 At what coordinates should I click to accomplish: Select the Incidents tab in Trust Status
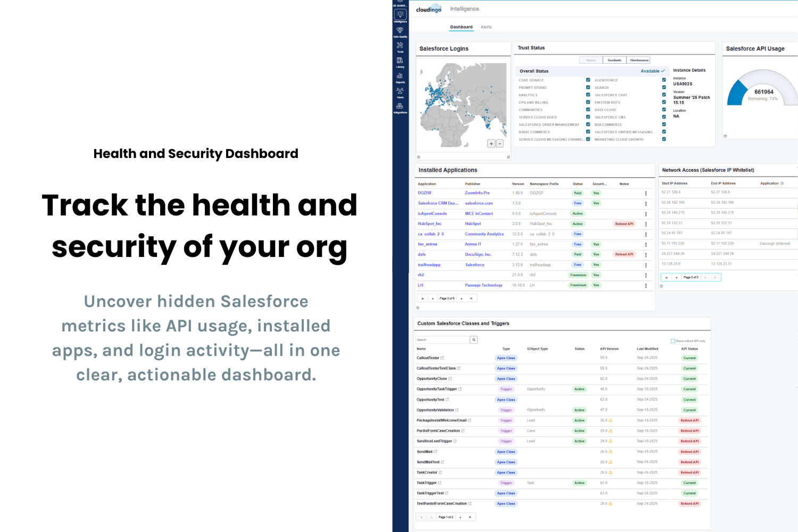click(x=614, y=60)
